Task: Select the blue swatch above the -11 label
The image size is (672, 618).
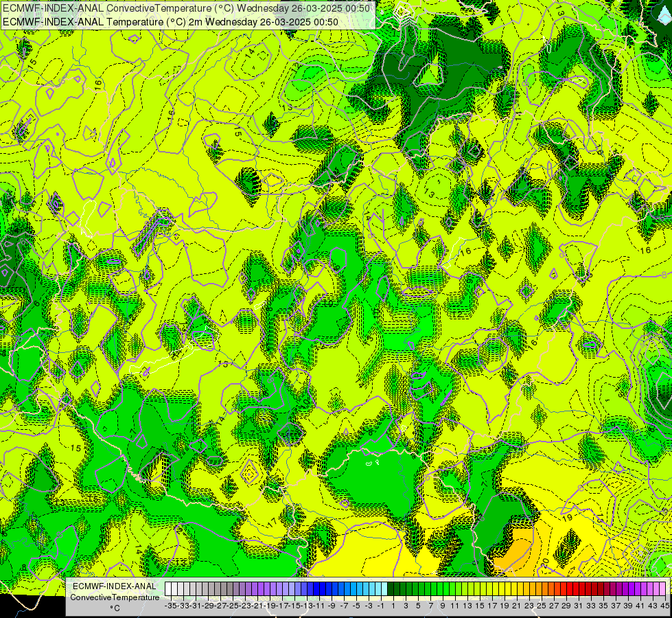Action: (316, 588)
